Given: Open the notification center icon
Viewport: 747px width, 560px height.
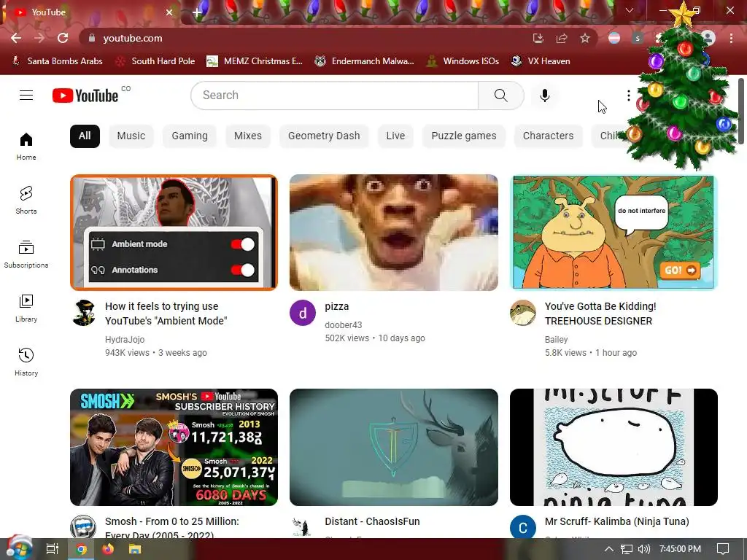Looking at the screenshot, I should [x=723, y=549].
